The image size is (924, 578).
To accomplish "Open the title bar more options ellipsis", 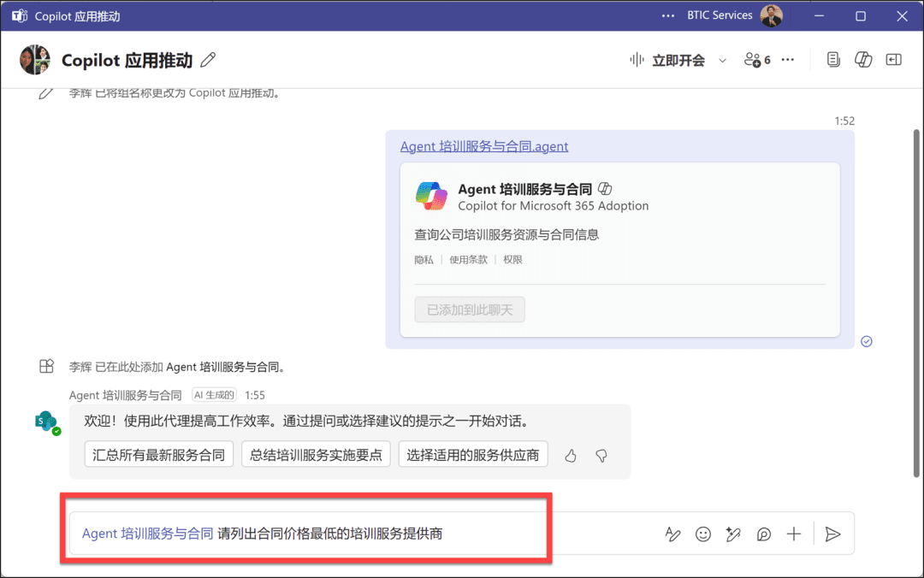I will (667, 16).
